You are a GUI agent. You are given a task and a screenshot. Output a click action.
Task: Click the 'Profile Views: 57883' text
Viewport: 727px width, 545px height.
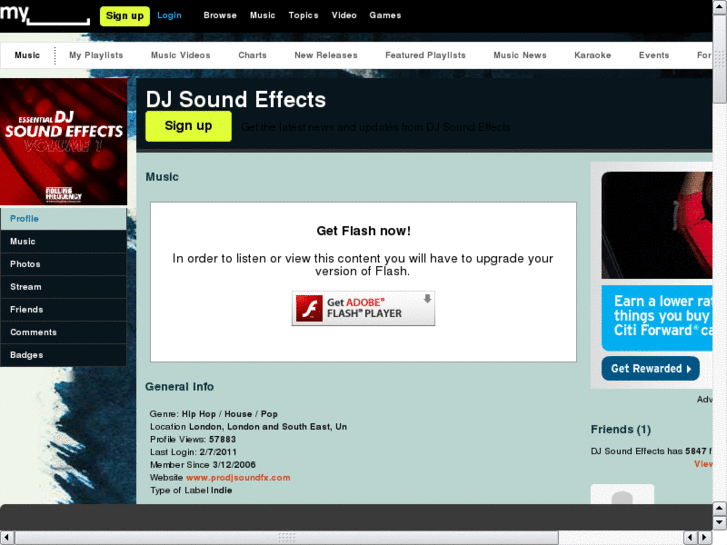[193, 439]
